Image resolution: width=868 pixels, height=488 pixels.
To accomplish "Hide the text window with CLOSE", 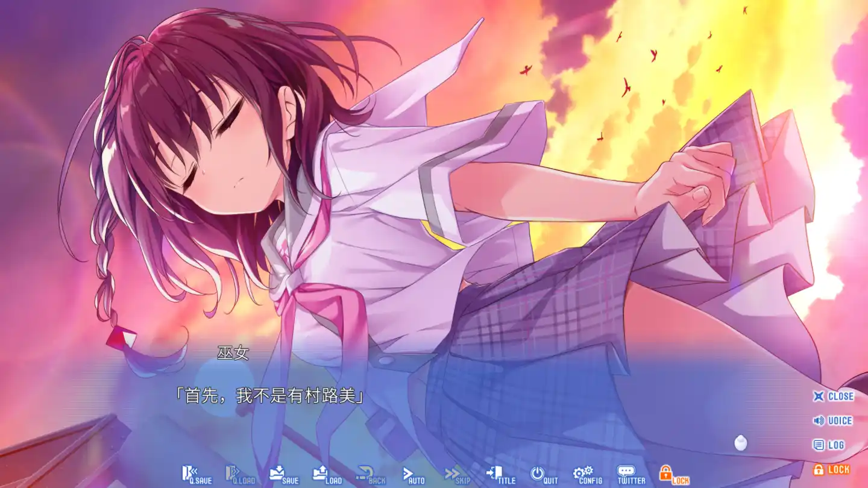I will click(833, 396).
